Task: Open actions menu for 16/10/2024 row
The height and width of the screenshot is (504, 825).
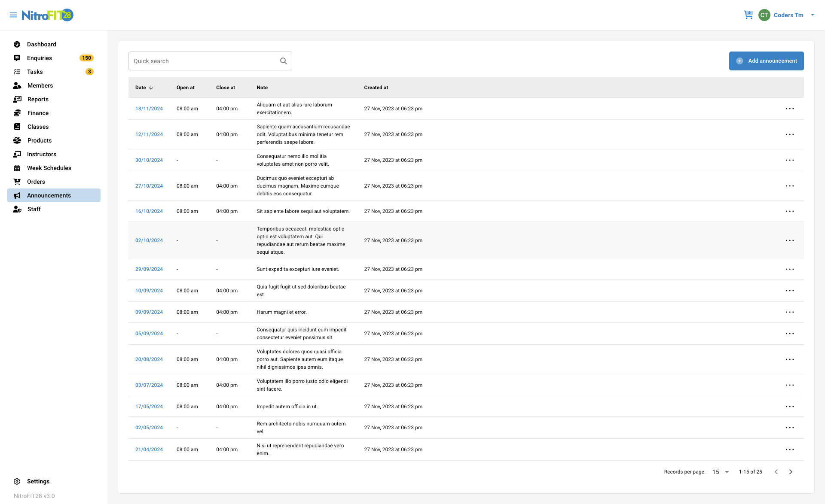Action: click(x=790, y=211)
